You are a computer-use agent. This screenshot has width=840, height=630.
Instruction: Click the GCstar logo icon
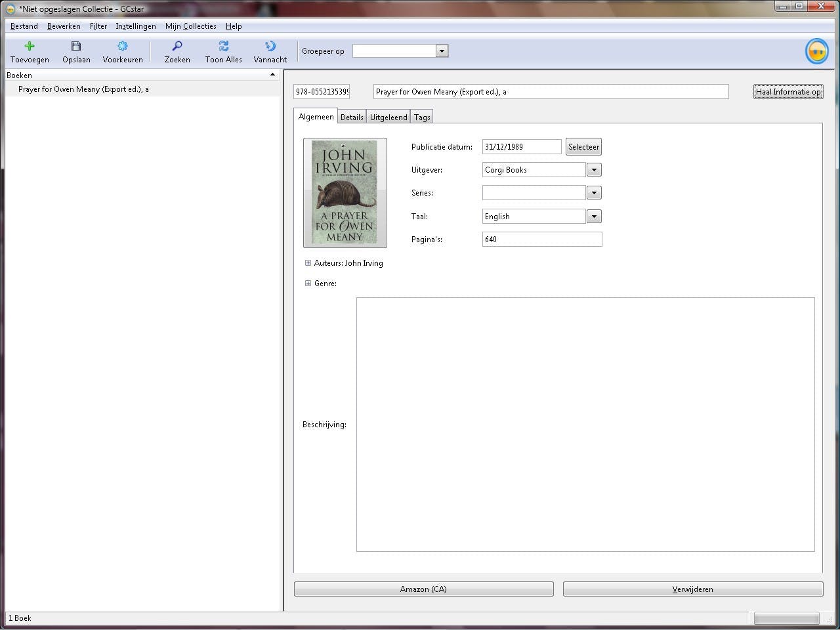(817, 51)
